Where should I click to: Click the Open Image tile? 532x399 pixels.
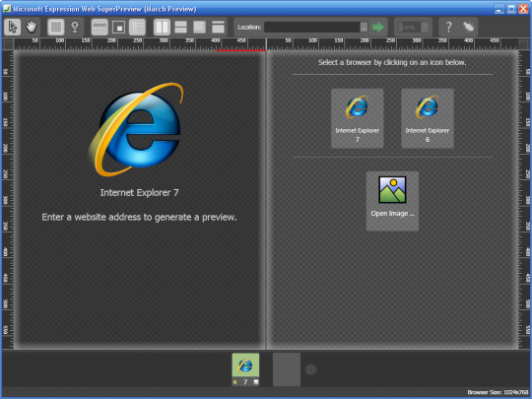392,201
